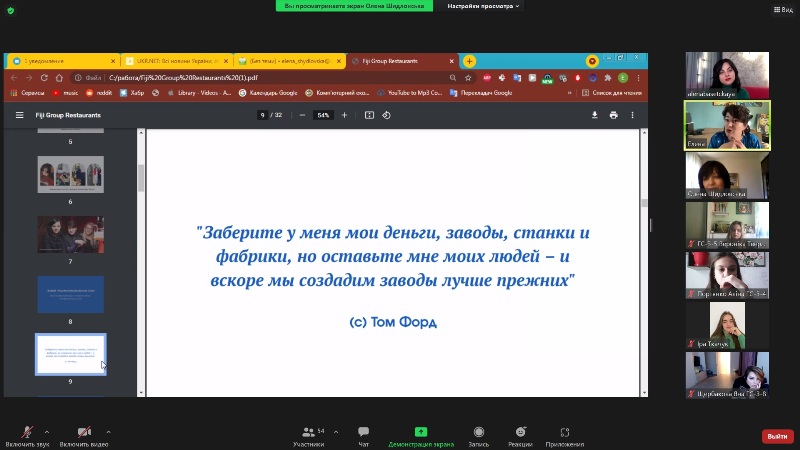The image size is (800, 450).
Task: Show more bookmarks chevron
Action: pos(569,93)
